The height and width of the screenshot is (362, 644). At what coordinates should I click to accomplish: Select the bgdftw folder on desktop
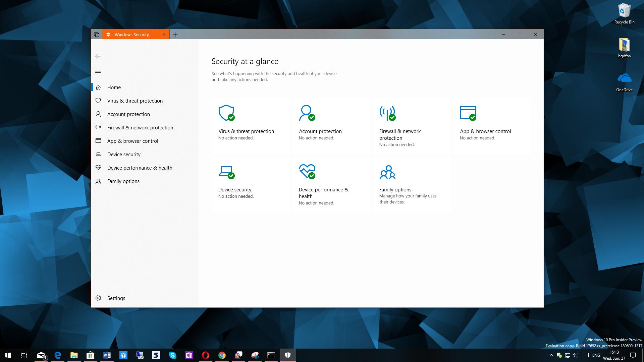tap(624, 48)
